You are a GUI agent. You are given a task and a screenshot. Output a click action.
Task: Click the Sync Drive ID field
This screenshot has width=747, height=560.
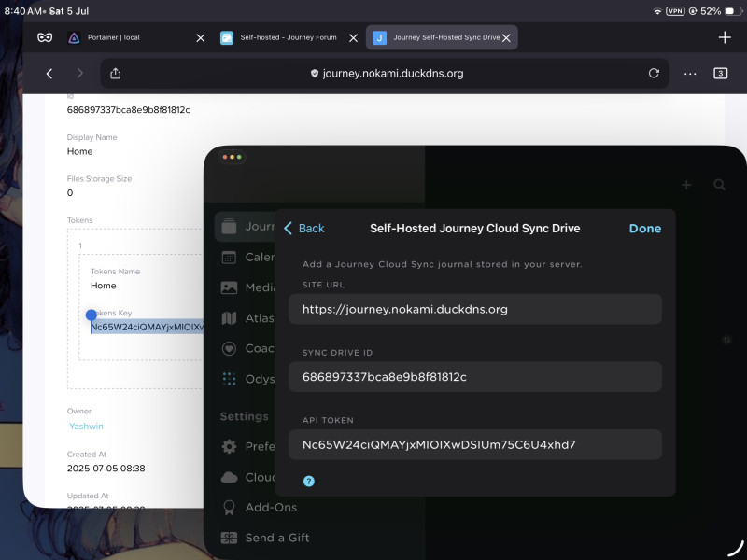click(x=474, y=377)
